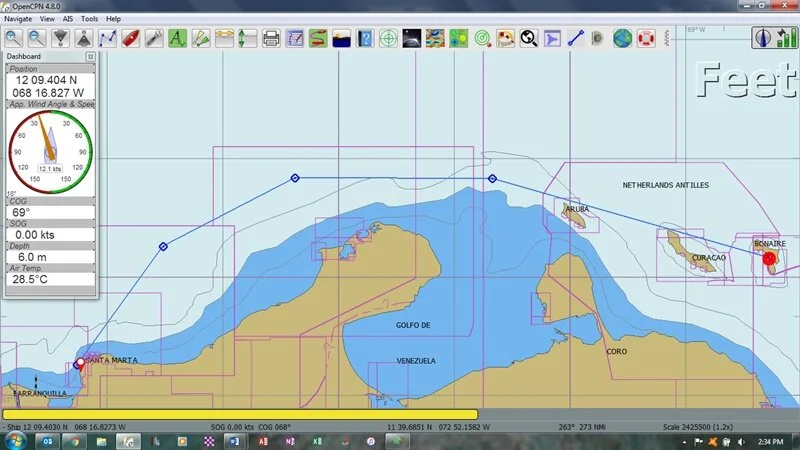Open Excel from the taskbar

tap(317, 441)
